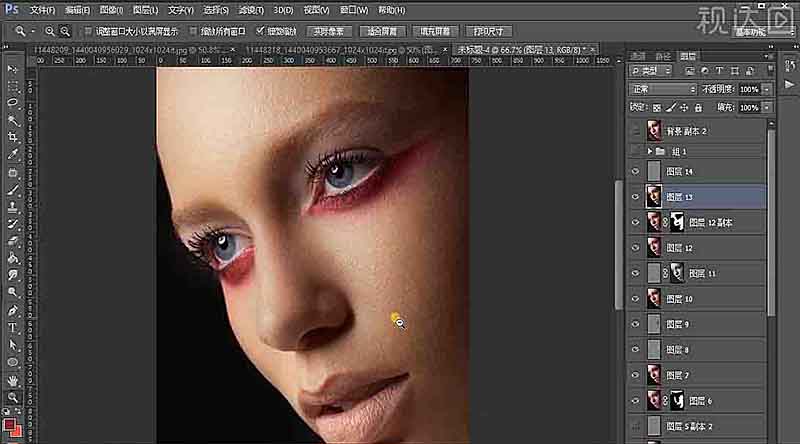Screen dimensions: 800x444
Task: Filter layers by type (T) layers
Action: pos(719,70)
